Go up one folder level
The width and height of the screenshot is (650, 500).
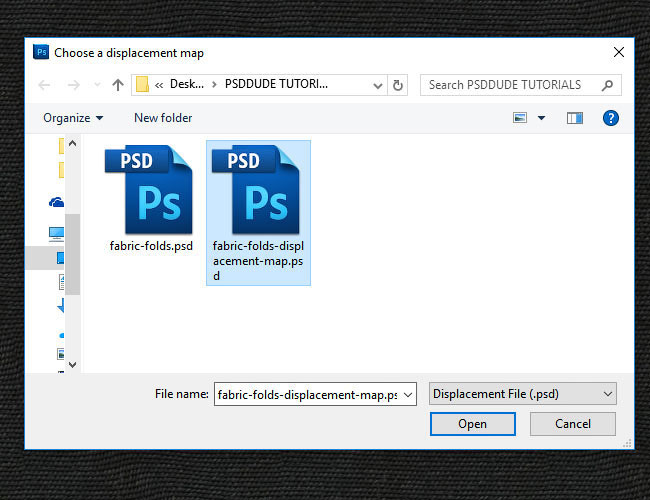[x=118, y=85]
